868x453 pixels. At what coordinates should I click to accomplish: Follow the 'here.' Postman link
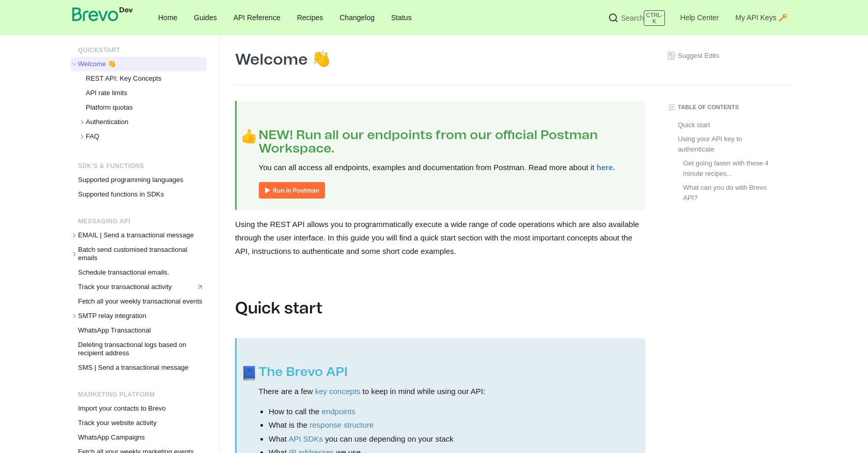point(606,168)
